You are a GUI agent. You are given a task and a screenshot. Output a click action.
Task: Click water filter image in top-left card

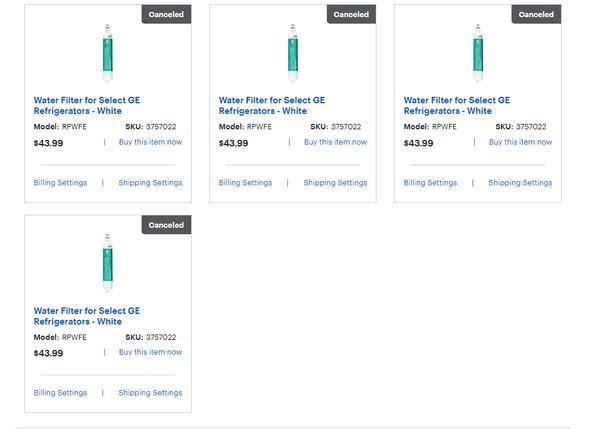pyautogui.click(x=108, y=53)
